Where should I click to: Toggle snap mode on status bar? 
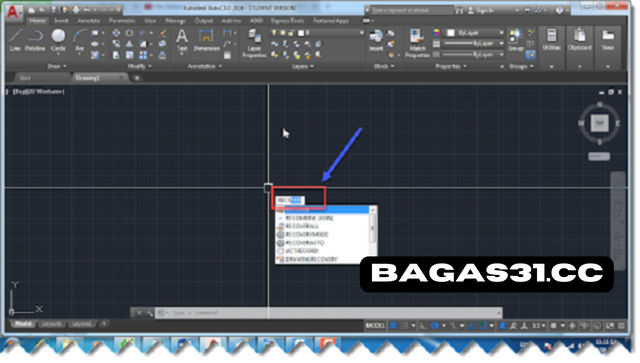(x=404, y=325)
